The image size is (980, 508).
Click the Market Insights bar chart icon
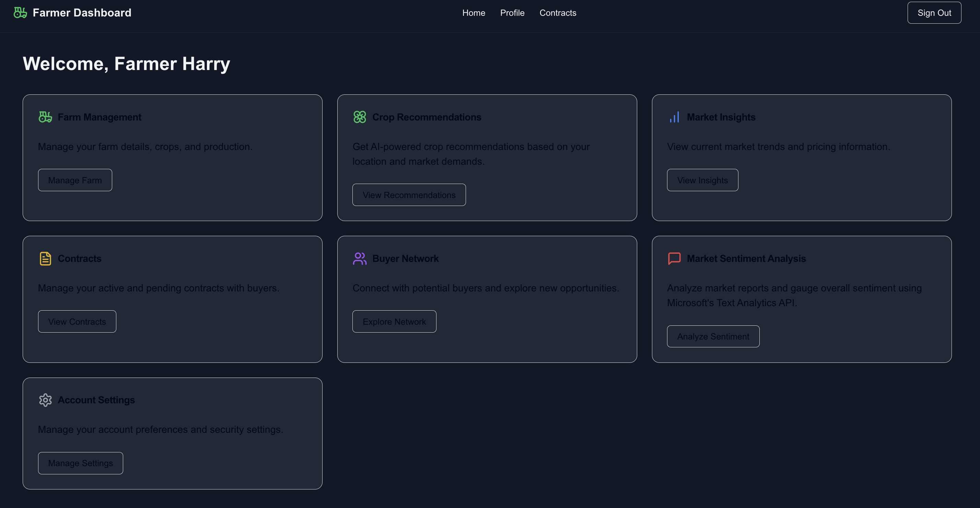point(674,117)
